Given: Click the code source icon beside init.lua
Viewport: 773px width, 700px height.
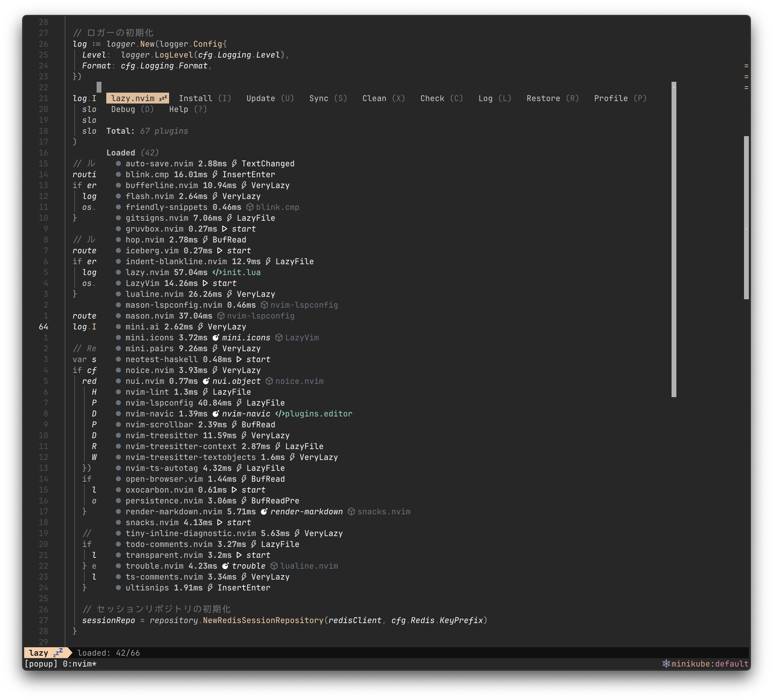Looking at the screenshot, I should (217, 272).
